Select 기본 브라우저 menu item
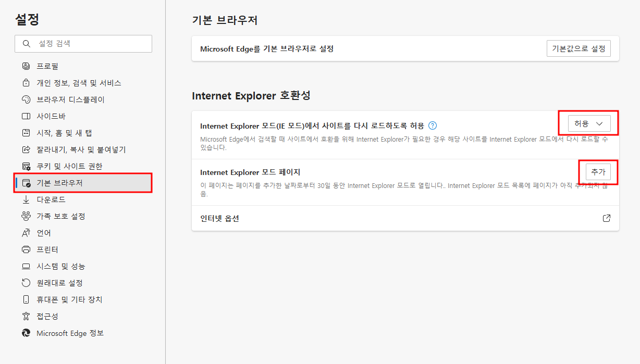Image resolution: width=640 pixels, height=364 pixels. (x=83, y=183)
